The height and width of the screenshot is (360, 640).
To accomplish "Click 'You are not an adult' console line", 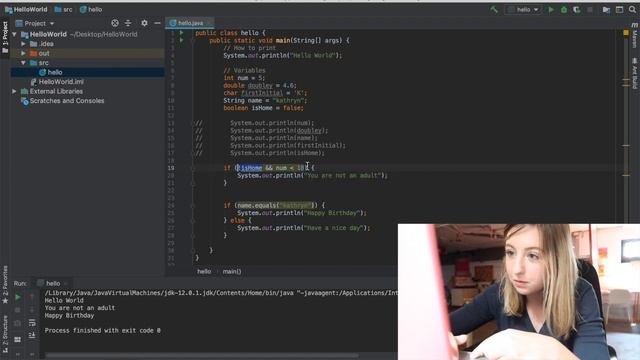I will (x=80, y=308).
